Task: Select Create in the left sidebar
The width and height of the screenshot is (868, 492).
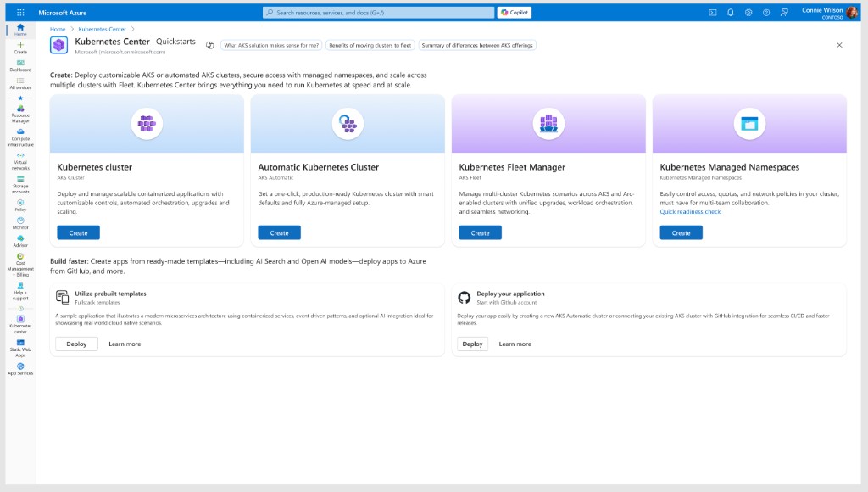Action: point(20,48)
